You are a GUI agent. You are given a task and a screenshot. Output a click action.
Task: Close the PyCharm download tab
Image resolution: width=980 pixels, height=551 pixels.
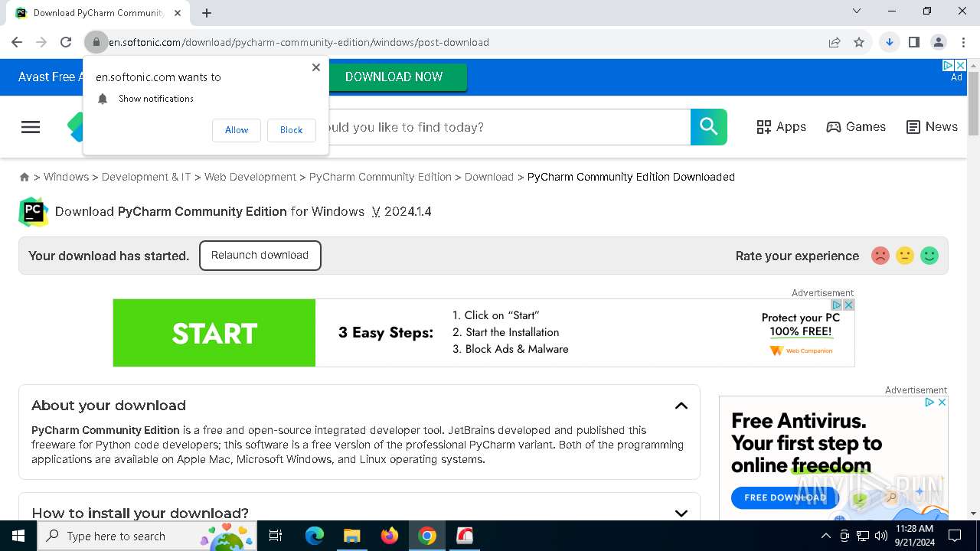click(178, 12)
